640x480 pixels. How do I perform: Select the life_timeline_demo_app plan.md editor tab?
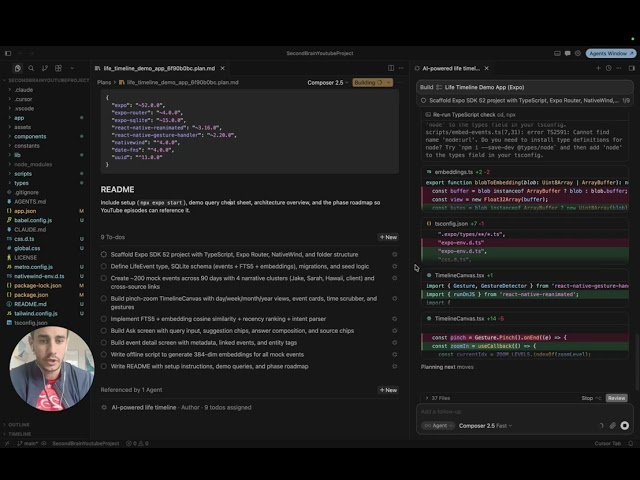[x=160, y=68]
